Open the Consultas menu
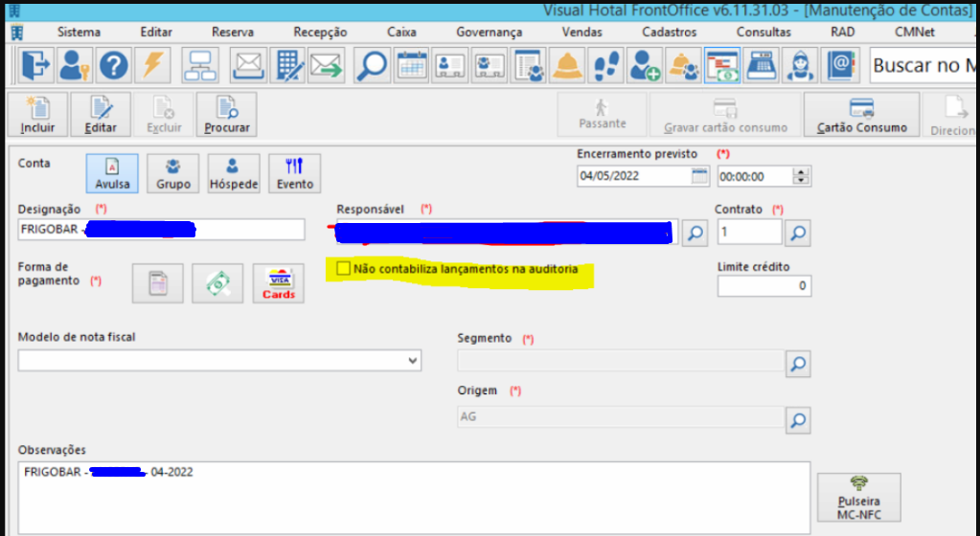This screenshot has width=980, height=536. [x=763, y=32]
